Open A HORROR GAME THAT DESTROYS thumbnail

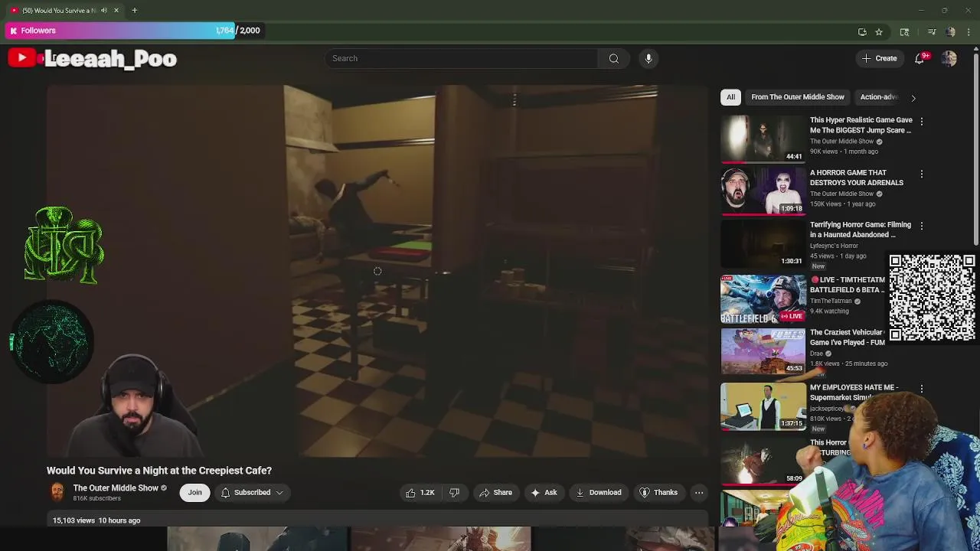763,191
